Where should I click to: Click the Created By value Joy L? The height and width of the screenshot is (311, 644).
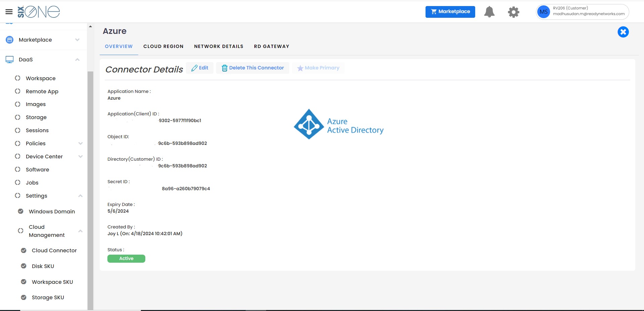coord(145,234)
